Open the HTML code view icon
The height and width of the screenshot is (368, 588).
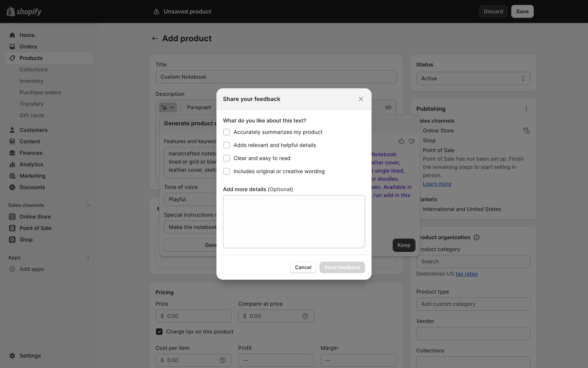388,107
